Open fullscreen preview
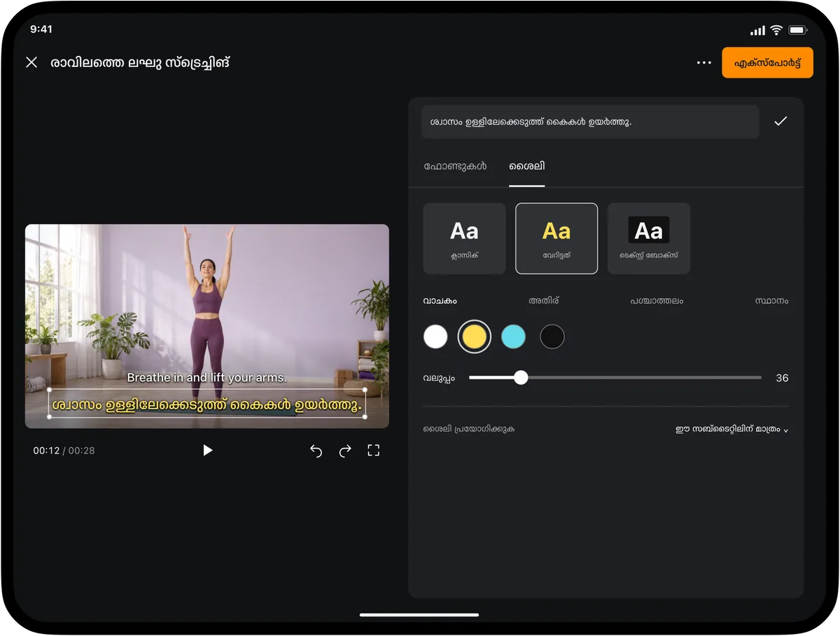The image size is (840, 636). (x=373, y=451)
